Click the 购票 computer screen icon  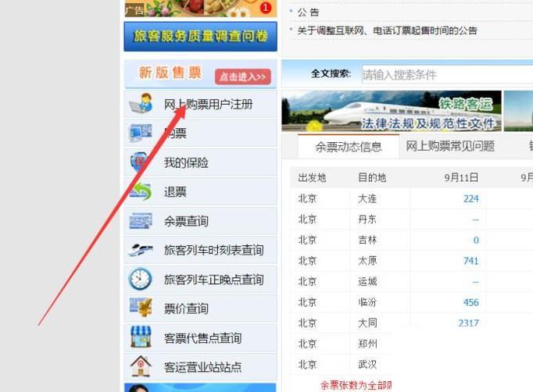141,133
